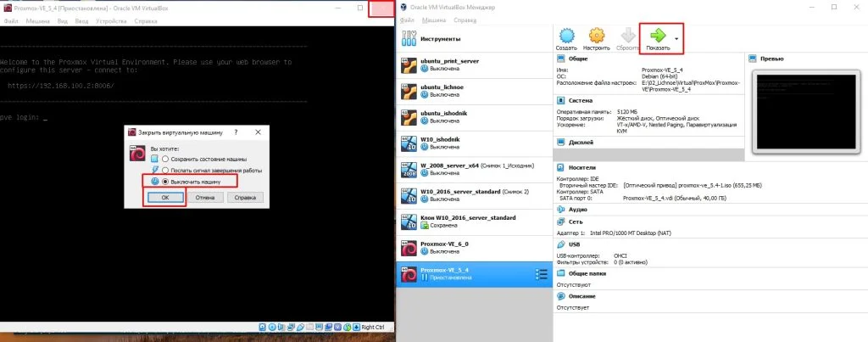Click the display icon in VM status bar
The height and width of the screenshot is (342, 868).
(319, 327)
